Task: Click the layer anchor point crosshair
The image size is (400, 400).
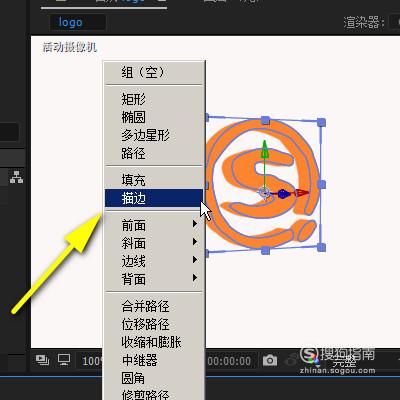Action: click(264, 193)
